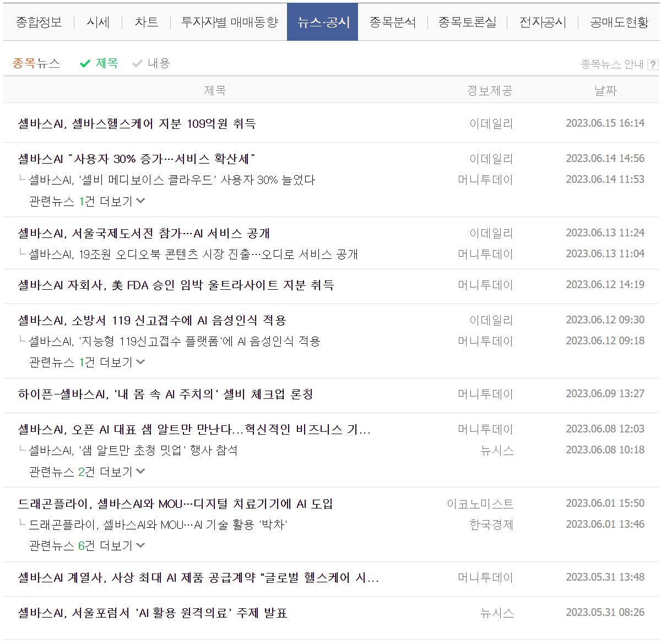
Task: Click the 제목 column header
Action: (x=215, y=90)
